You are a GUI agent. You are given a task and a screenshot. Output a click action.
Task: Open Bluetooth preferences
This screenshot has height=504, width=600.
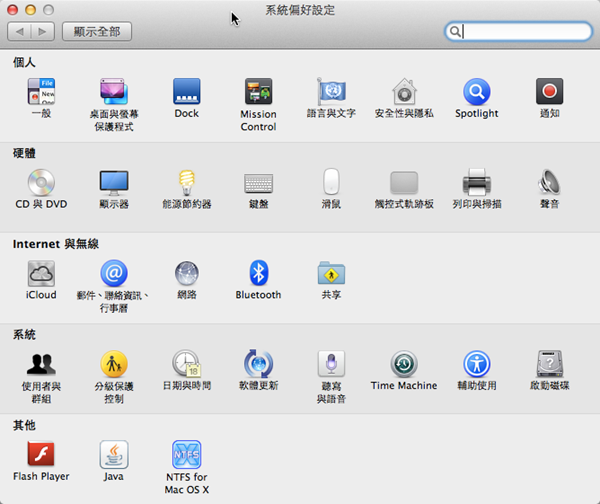[258, 273]
